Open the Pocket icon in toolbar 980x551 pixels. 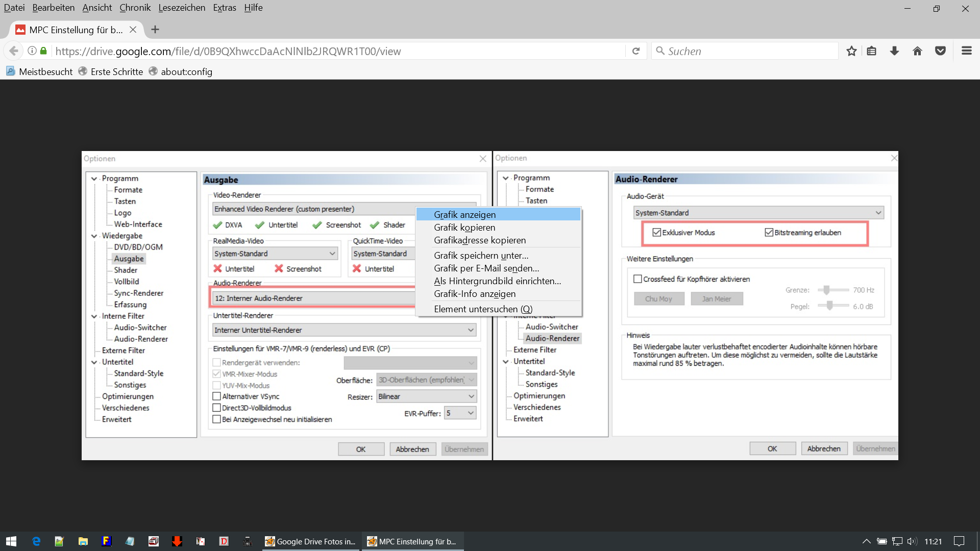(x=940, y=51)
